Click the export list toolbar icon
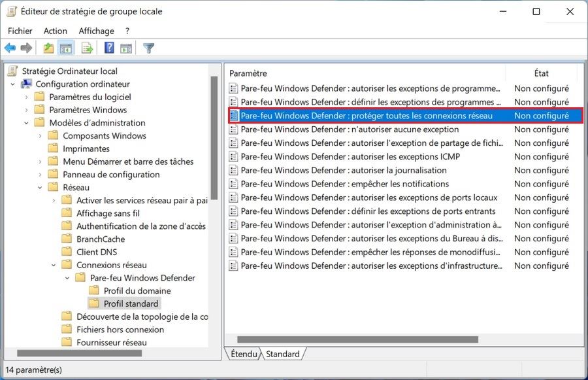The height and width of the screenshot is (380, 588). click(87, 48)
